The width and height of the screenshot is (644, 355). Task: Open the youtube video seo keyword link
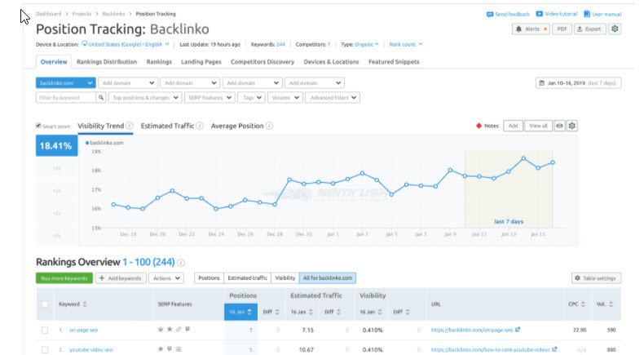click(90, 349)
